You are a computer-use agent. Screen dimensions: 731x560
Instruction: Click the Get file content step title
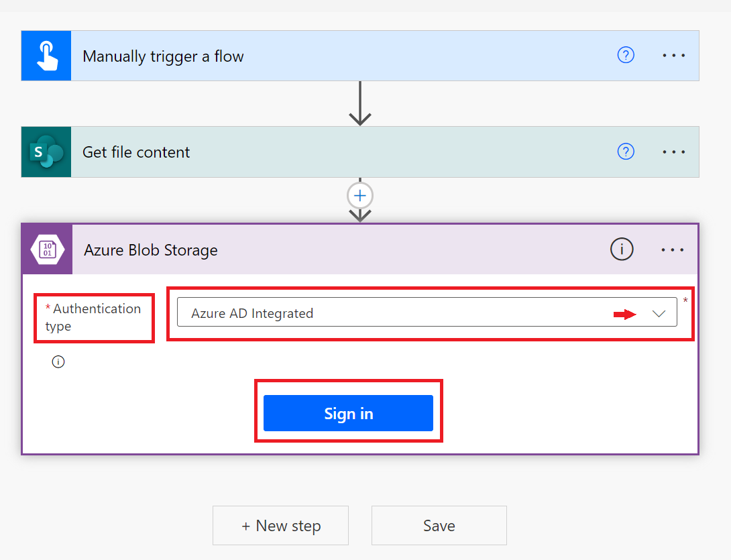pos(136,152)
